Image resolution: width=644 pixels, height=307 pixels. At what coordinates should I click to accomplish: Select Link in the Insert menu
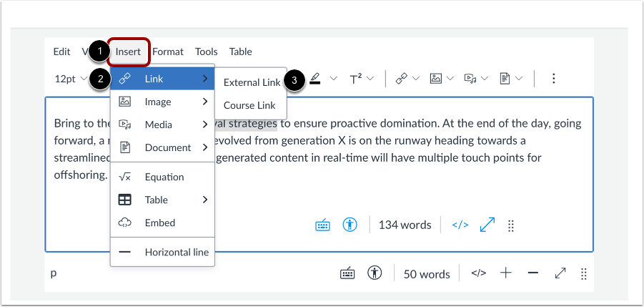point(163,79)
